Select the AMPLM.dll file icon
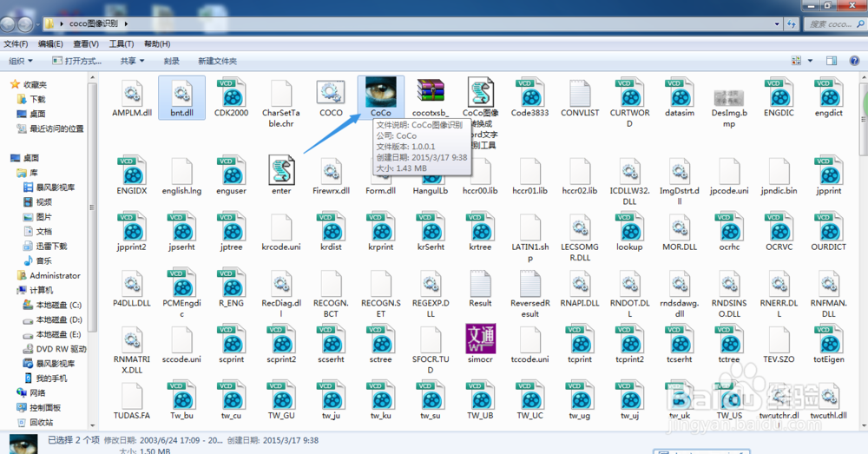 click(x=132, y=93)
